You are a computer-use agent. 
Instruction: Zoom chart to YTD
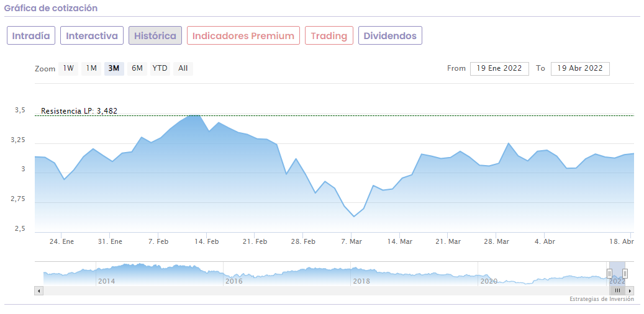coord(160,68)
